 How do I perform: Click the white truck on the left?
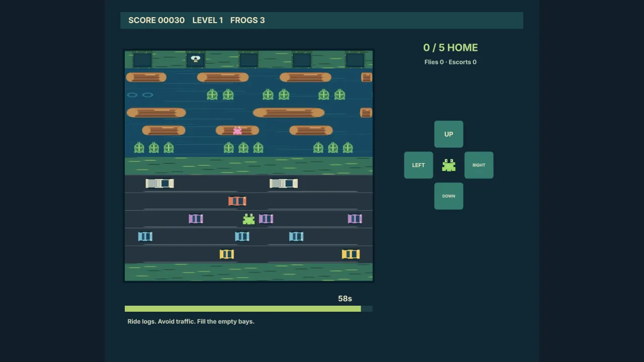click(x=159, y=184)
